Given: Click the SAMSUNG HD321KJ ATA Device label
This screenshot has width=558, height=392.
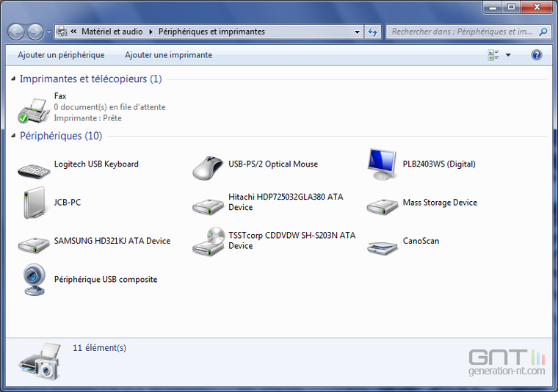Looking at the screenshot, I should 112,241.
